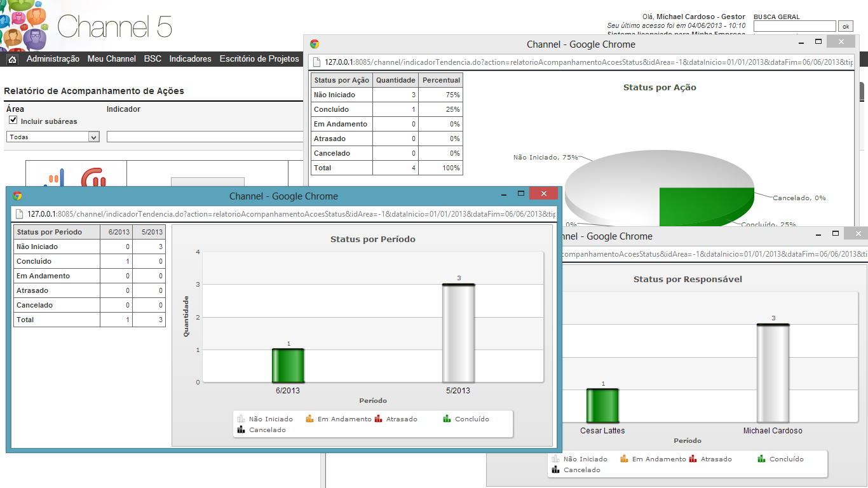Image resolution: width=868 pixels, height=488 pixels.
Task: Click address bar in Status por Período window
Action: tap(284, 214)
